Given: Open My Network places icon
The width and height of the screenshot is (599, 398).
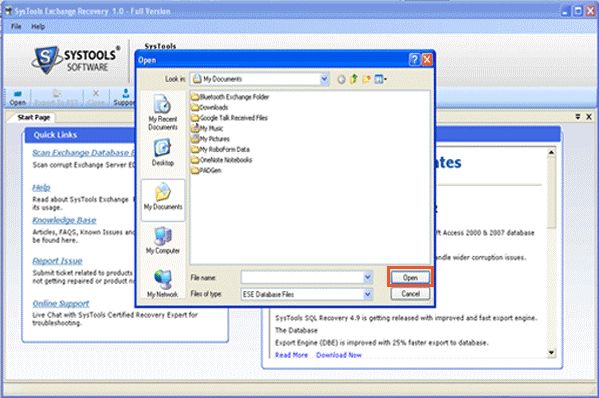Looking at the screenshot, I should click(x=163, y=283).
